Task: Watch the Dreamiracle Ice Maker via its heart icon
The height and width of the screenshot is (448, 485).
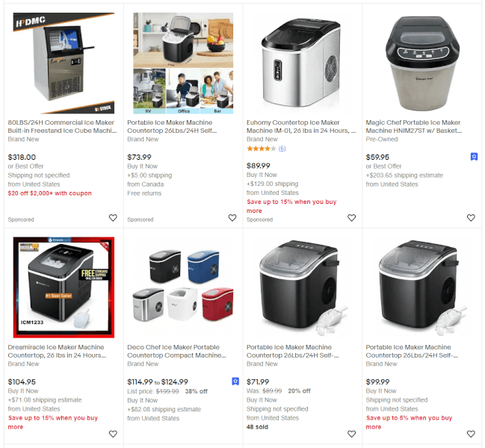Action: pos(113,434)
